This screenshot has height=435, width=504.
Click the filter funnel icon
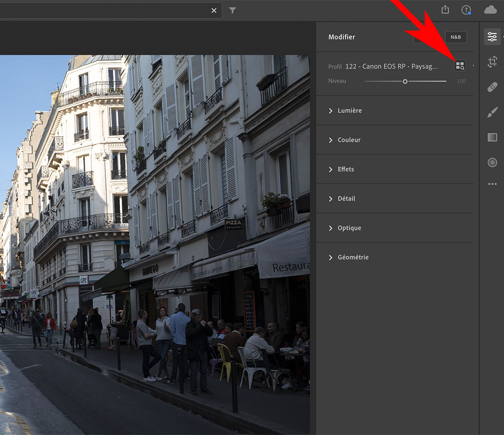point(233,11)
